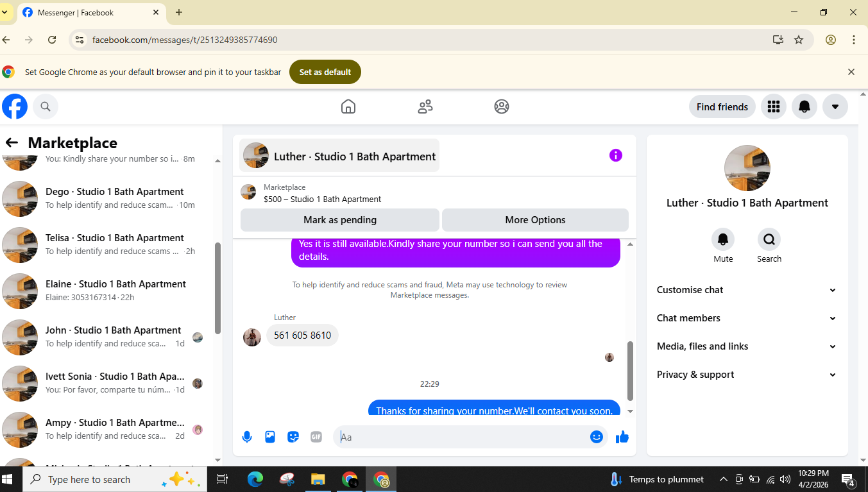Expand Media, files and links section
Screen dimensions: 868x492
point(747,346)
